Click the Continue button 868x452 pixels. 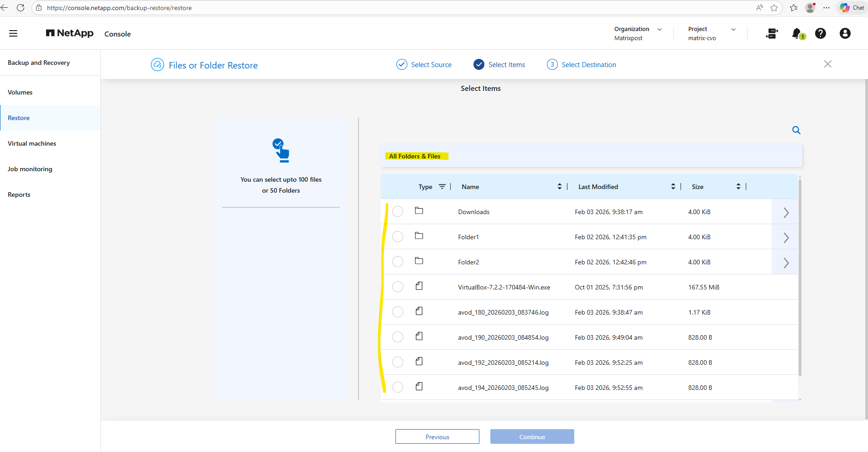click(532, 437)
